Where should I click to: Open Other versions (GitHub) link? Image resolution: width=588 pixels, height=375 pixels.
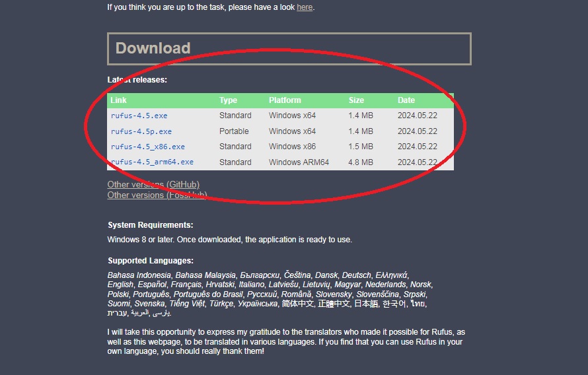pos(153,184)
